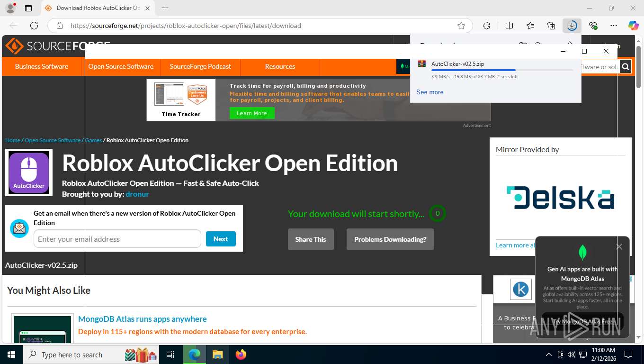Open the notification center icon
644x364 pixels.
628,355
